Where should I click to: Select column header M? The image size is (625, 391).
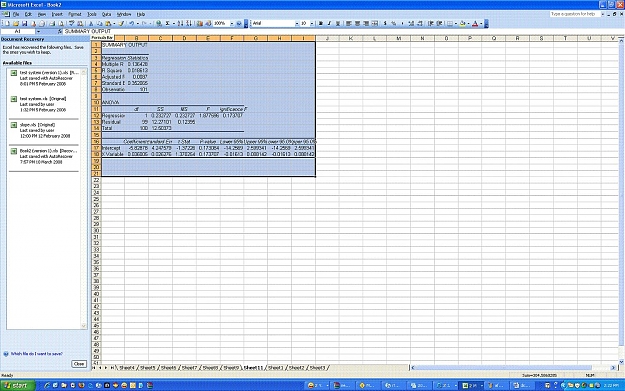(399, 38)
